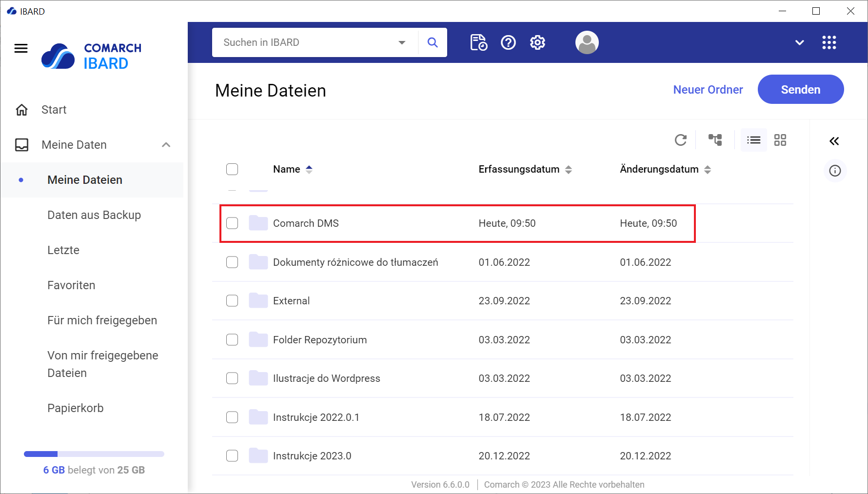The width and height of the screenshot is (868, 494).
Task: Collapse the Meine Daten section
Action: click(166, 145)
